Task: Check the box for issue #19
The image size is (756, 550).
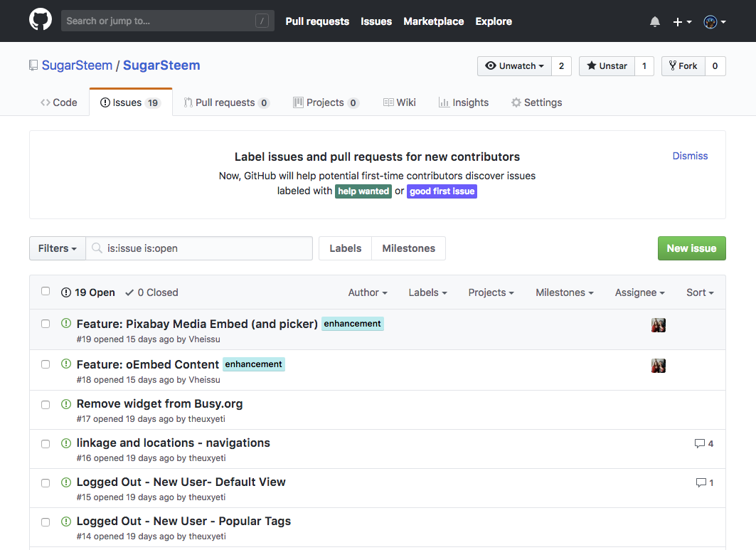Action: tap(46, 324)
